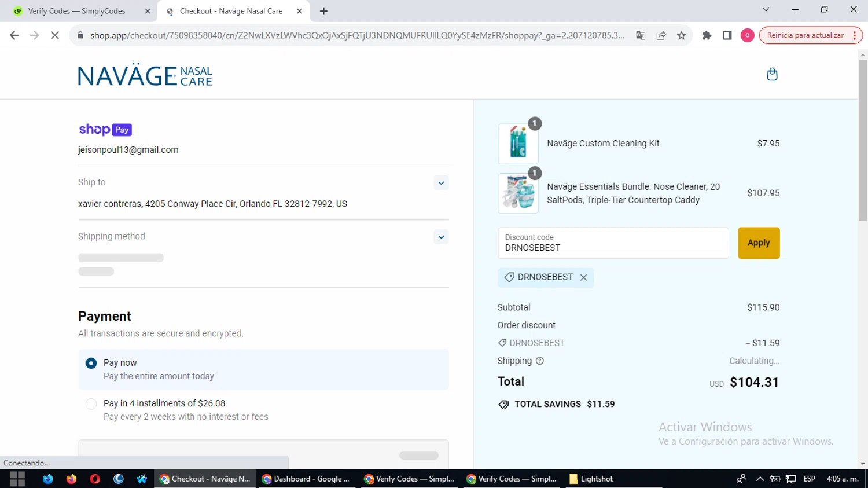Close the Checkout - Naväge Nasal Care tab
Image resolution: width=868 pixels, height=488 pixels.
pyautogui.click(x=299, y=11)
